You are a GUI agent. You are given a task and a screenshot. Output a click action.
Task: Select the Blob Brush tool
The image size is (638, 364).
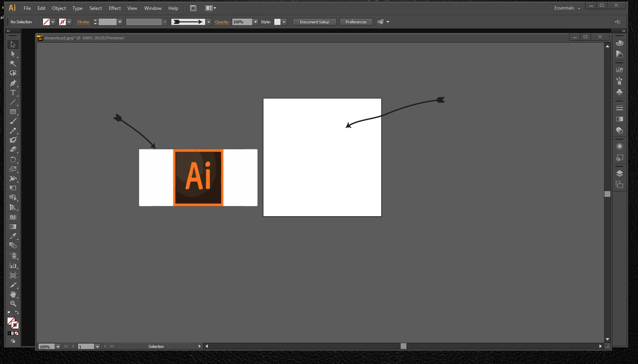[13, 140]
